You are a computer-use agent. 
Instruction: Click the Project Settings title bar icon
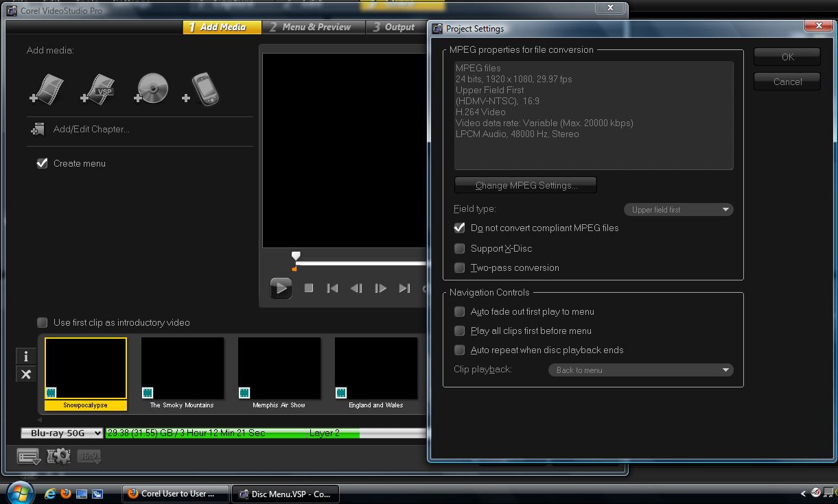437,28
